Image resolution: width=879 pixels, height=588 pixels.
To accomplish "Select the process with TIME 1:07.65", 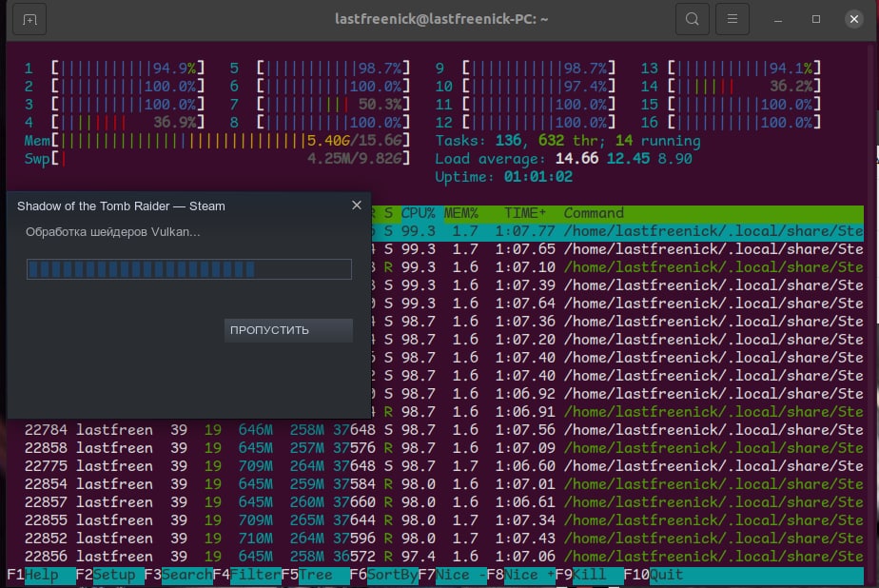I will point(617,249).
